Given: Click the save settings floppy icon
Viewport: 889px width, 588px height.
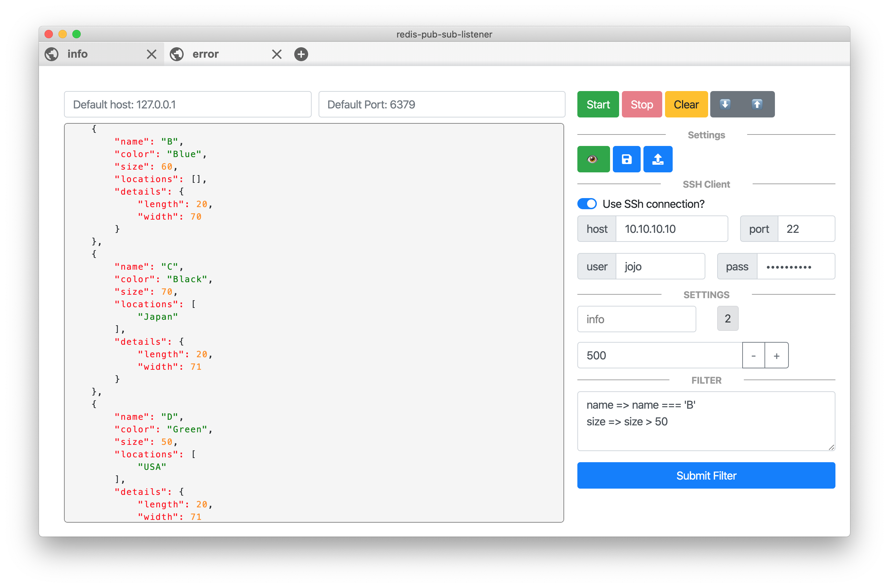Looking at the screenshot, I should coord(626,159).
